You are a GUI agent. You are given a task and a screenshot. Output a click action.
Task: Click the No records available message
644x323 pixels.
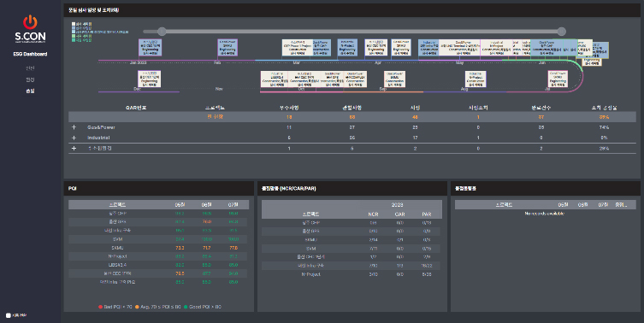[x=545, y=214]
